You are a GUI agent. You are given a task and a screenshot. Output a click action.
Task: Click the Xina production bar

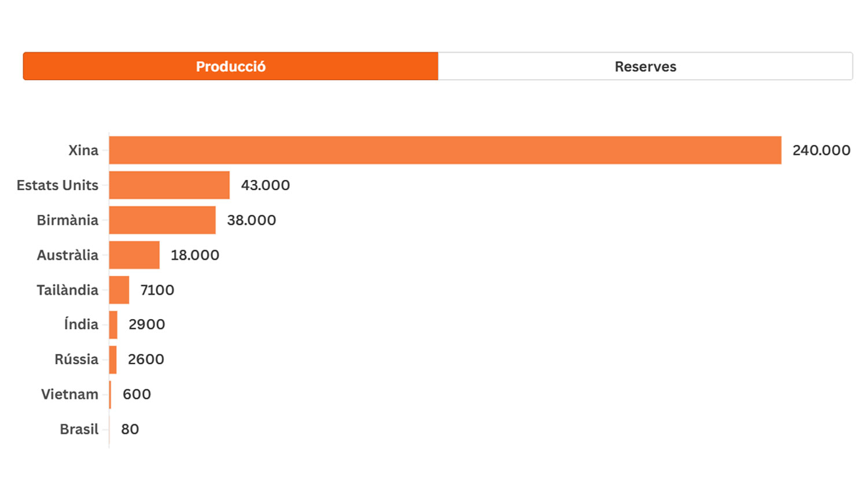click(444, 150)
